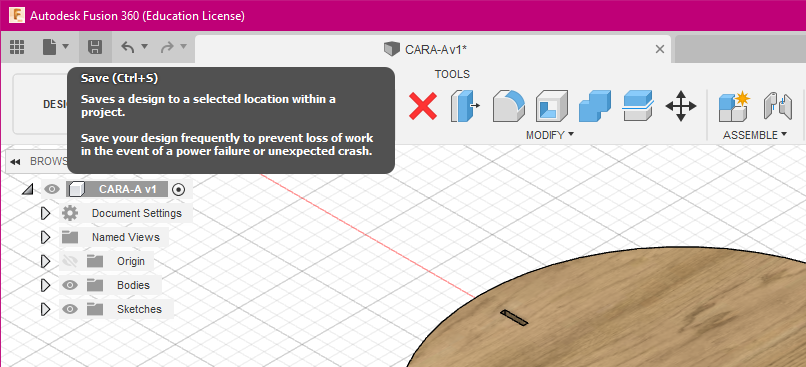The width and height of the screenshot is (806, 367).
Task: Select the Fillet tool
Action: (509, 106)
